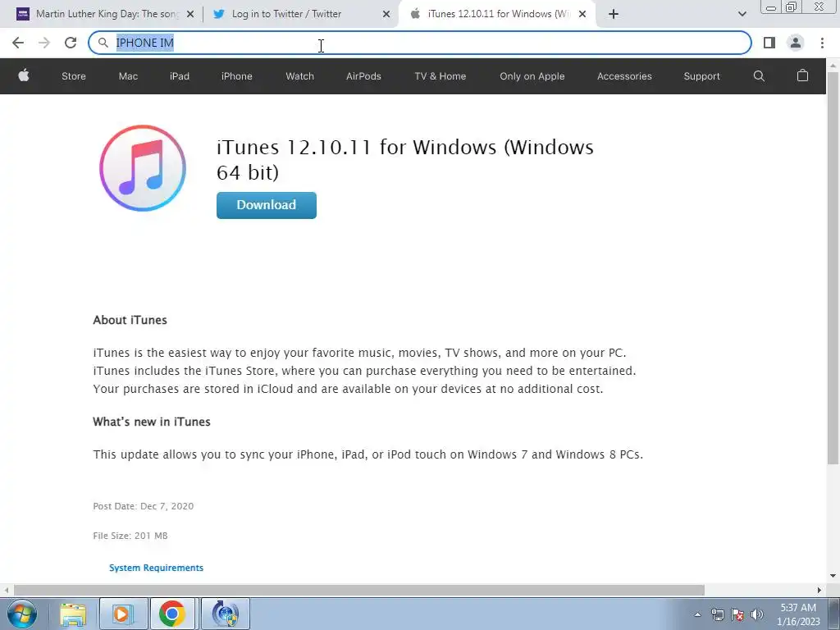Click the horizontal scrollbar right arrow
The width and height of the screenshot is (840, 630).
click(x=819, y=590)
